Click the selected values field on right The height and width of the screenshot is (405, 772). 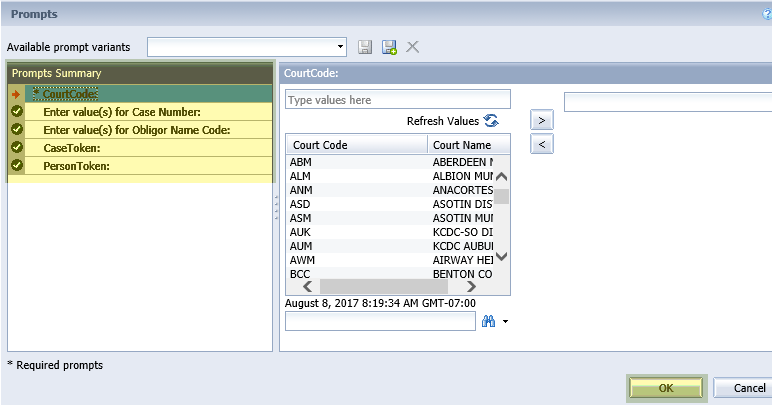click(x=668, y=102)
